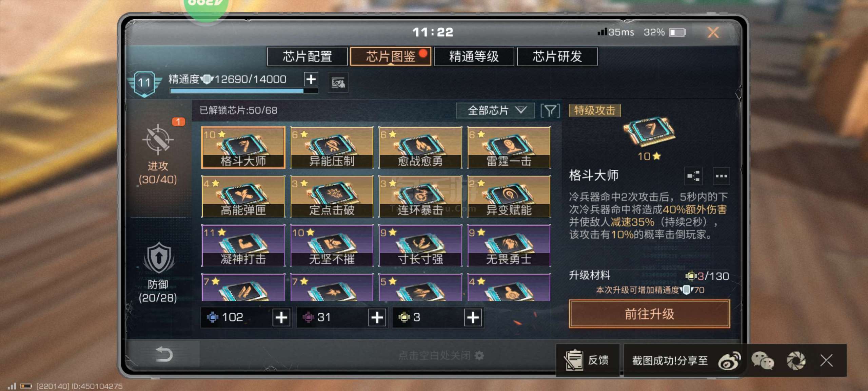Click the back arrow icon
The height and width of the screenshot is (391, 868).
click(x=164, y=354)
